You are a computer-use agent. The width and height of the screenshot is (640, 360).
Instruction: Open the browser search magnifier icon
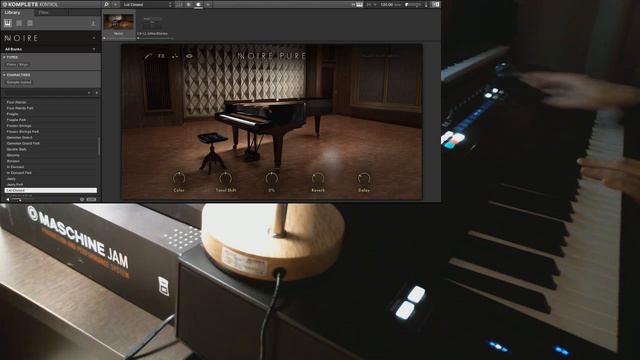tap(106, 4)
